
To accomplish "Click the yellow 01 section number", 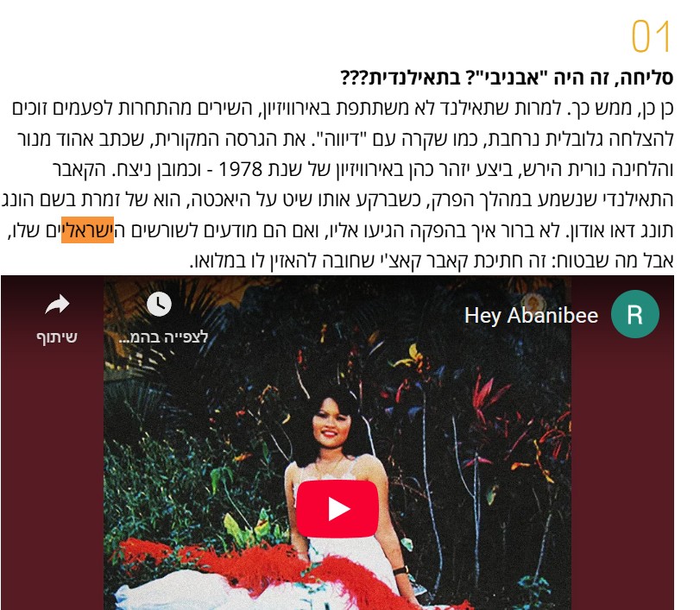I will pyautogui.click(x=651, y=36).
